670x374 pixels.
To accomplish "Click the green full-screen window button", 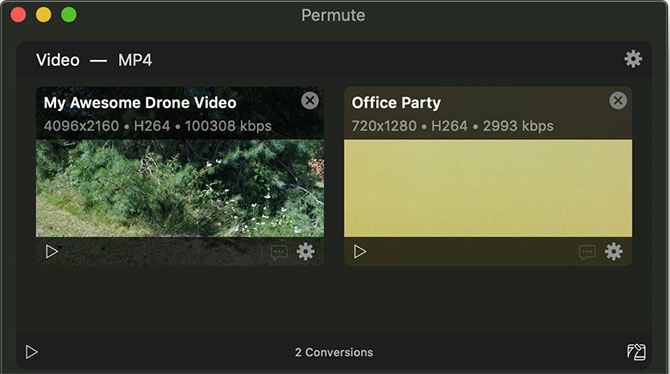I will [x=69, y=15].
